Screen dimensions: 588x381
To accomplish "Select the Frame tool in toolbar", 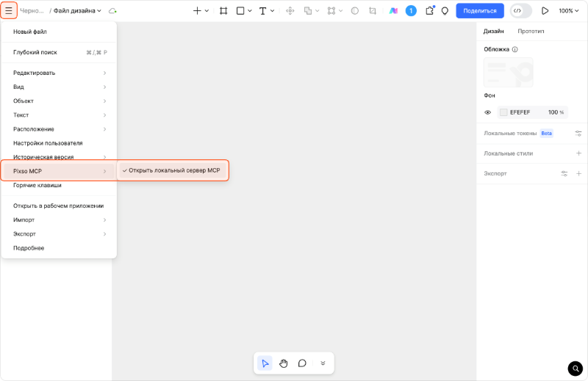I will click(x=223, y=11).
